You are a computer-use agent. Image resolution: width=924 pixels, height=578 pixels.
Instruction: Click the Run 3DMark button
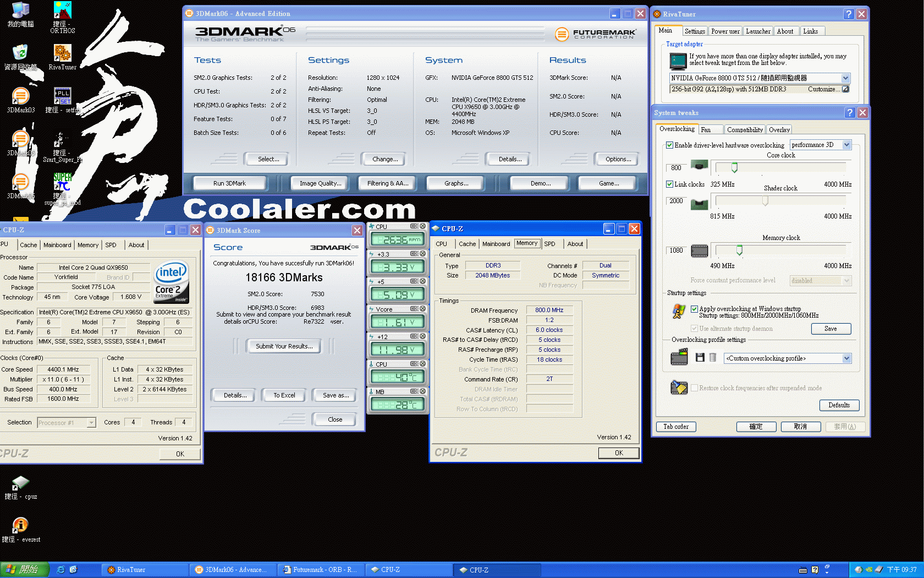[x=229, y=183]
